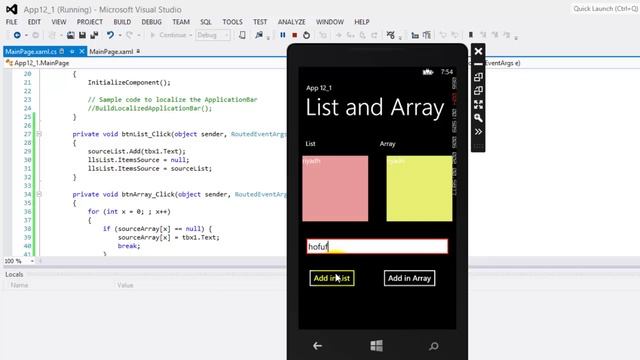Screen dimensions: 640x360
Task: Open the BUILD menu
Action: coord(122,22)
